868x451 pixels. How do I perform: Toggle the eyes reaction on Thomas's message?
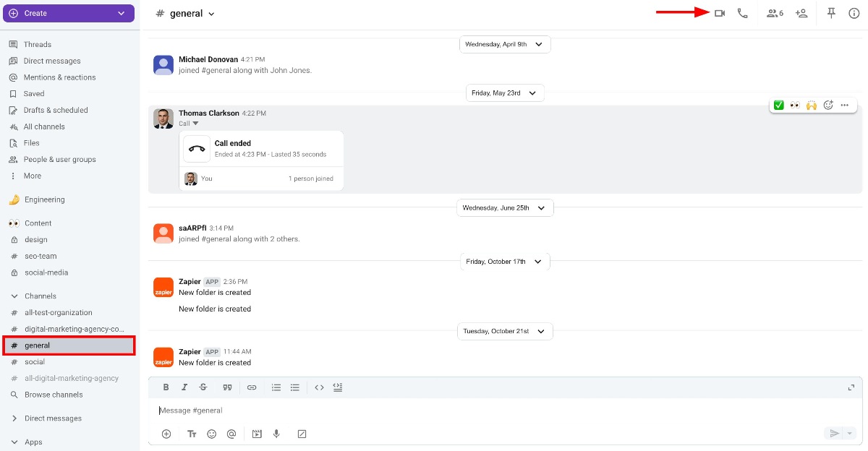[795, 105]
